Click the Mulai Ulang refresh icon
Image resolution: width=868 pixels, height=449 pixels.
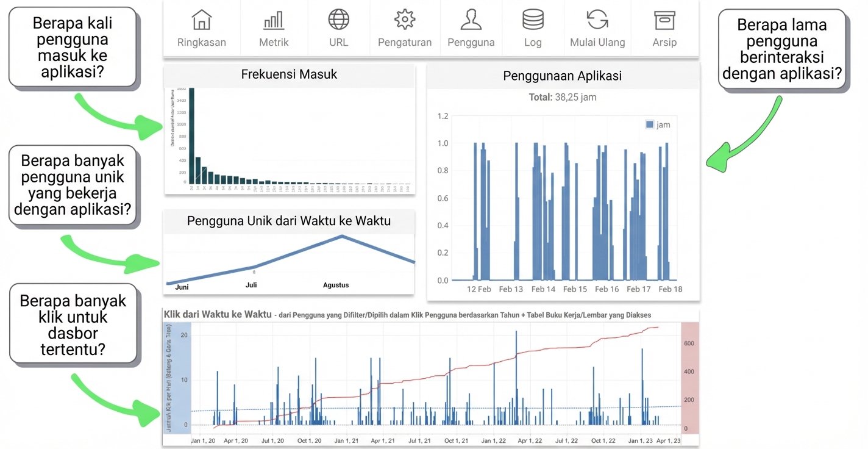597,20
